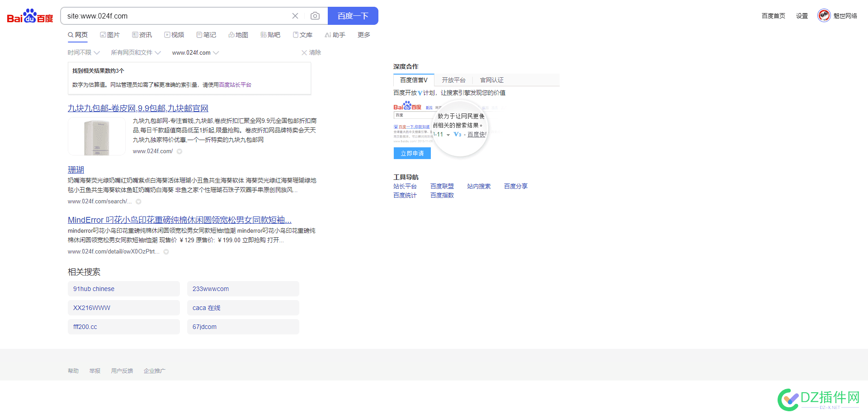
Task: Expand arrow icon beside www.024f.com/detail URL
Action: pyautogui.click(x=166, y=252)
